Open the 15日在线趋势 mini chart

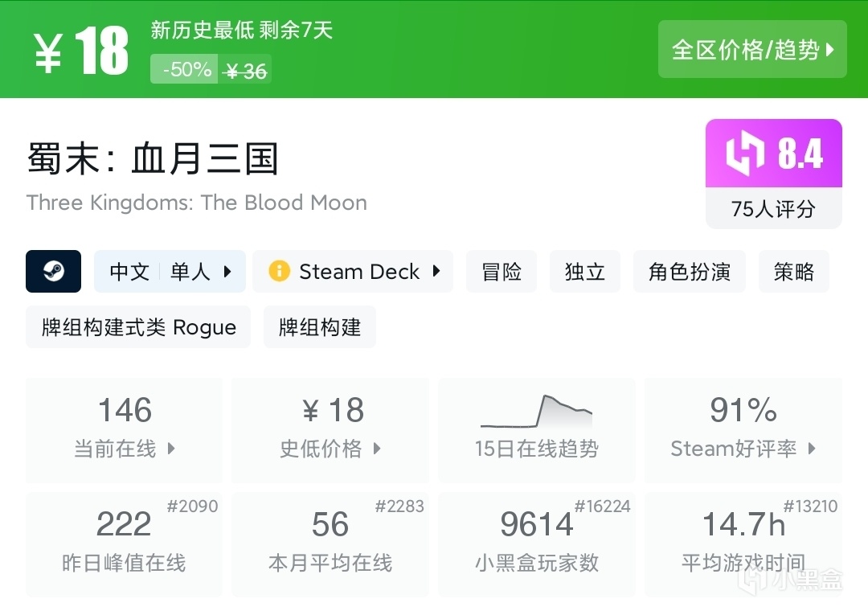pos(536,412)
